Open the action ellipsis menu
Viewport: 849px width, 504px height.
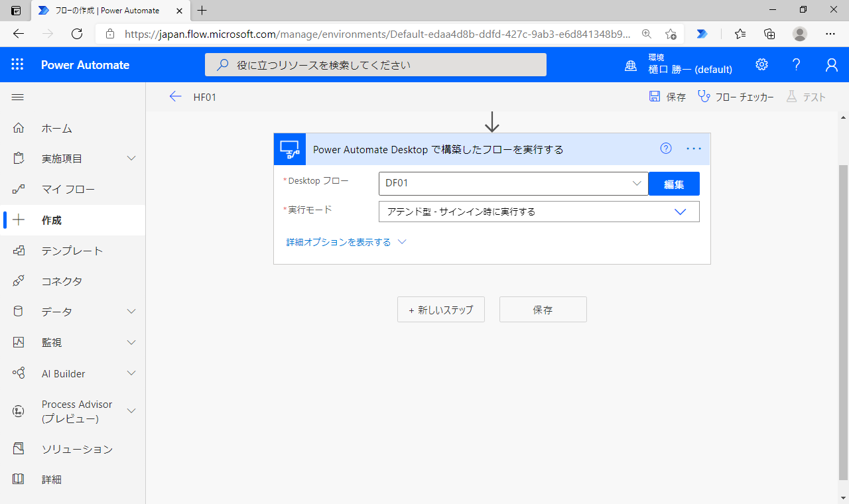pos(694,149)
